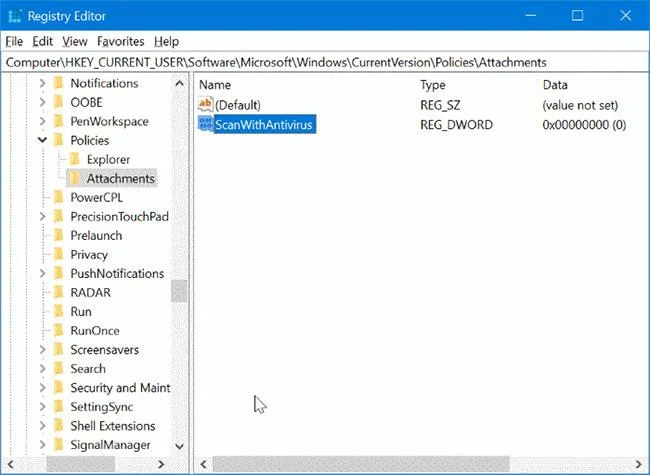
Task: Expand the OOBE key
Action: (x=42, y=102)
